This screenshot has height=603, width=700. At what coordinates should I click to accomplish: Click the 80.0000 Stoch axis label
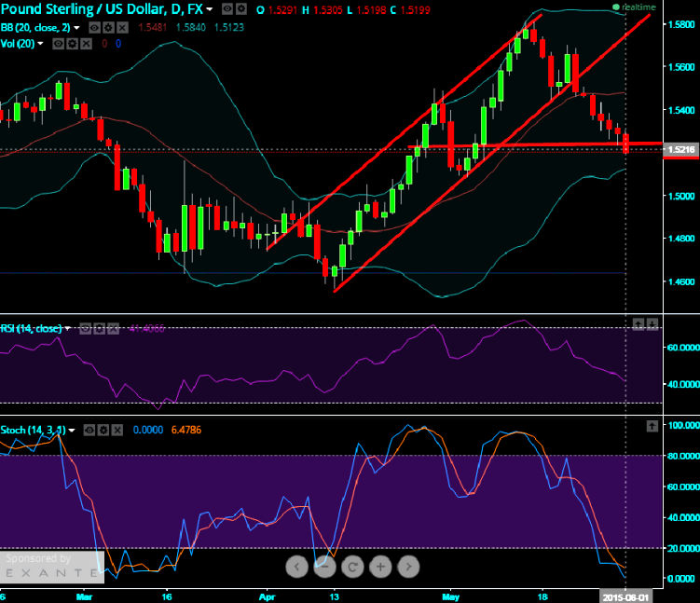683,456
